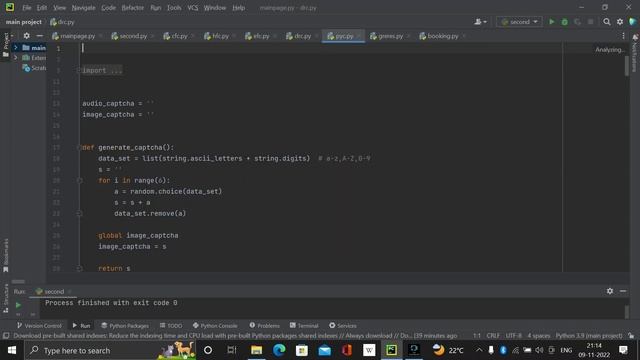This screenshot has height=360, width=640.
Task: Collapse the for loop fold marker
Action: click(80, 180)
